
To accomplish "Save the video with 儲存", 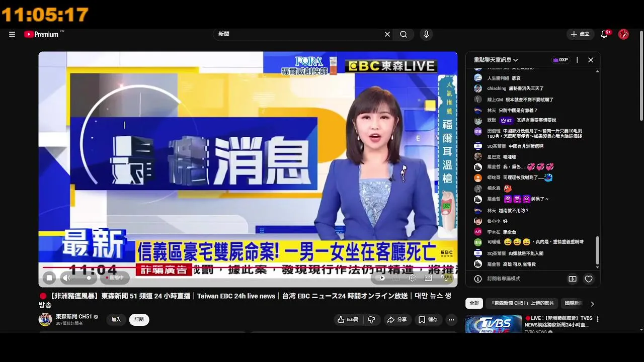I will tap(428, 320).
